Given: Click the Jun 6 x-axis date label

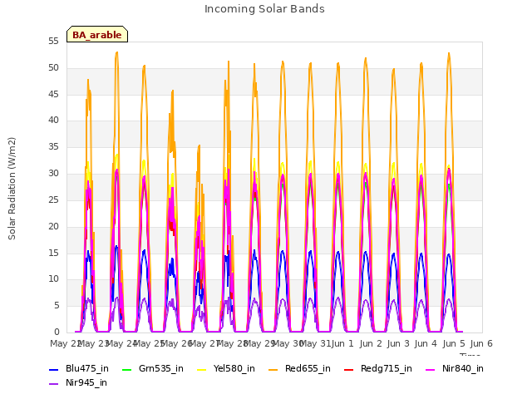Looking at the screenshot, I should tap(481, 343).
